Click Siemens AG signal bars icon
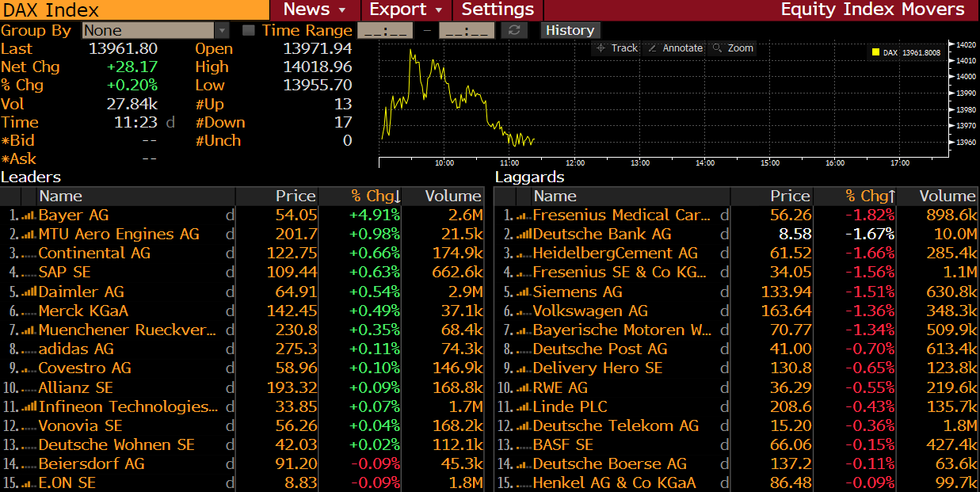The image size is (980, 492). [x=524, y=292]
